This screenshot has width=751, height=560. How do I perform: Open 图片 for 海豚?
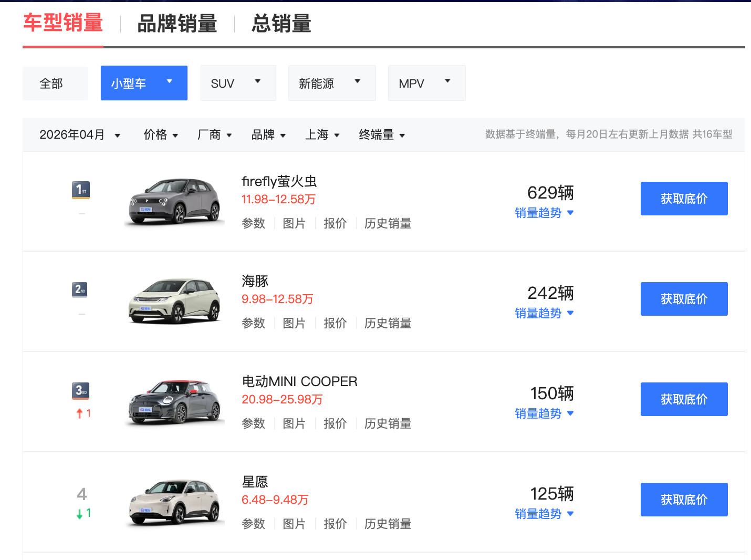coord(294,323)
